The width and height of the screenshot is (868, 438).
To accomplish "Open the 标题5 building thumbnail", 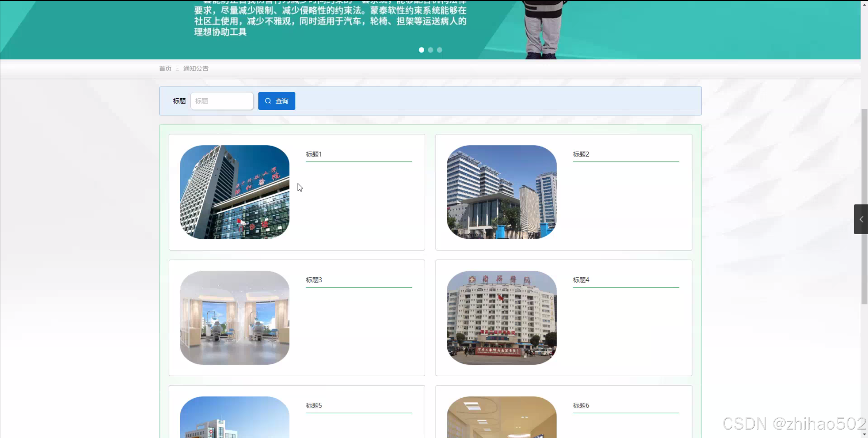I will (x=234, y=417).
